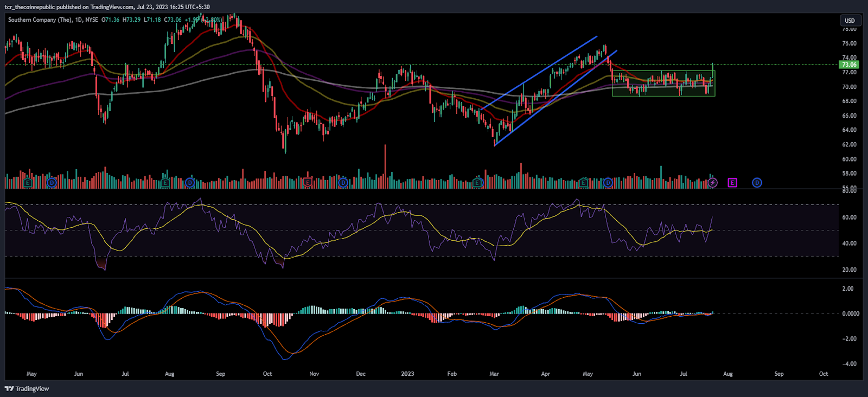This screenshot has width=868, height=397.
Task: Click the magenta upcoming earnings E marker
Action: click(732, 183)
